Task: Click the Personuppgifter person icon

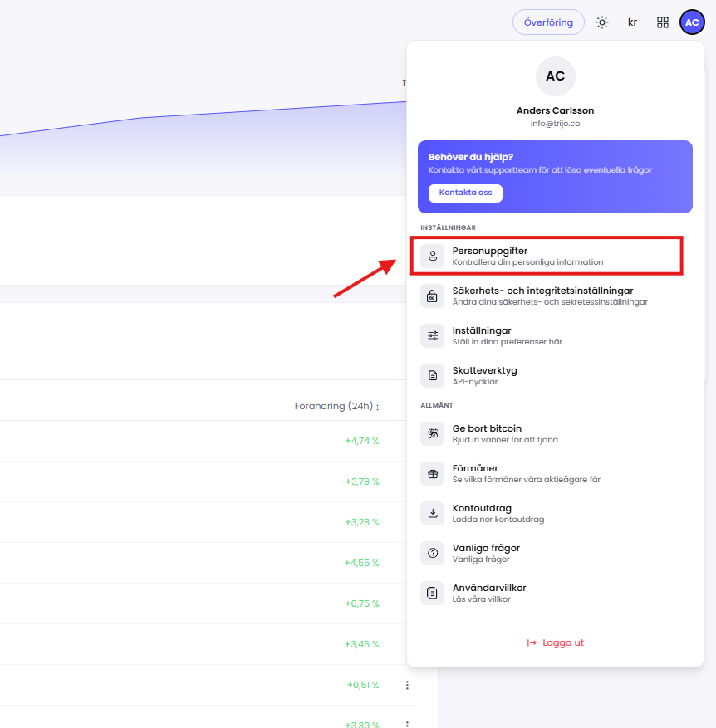Action: (433, 256)
